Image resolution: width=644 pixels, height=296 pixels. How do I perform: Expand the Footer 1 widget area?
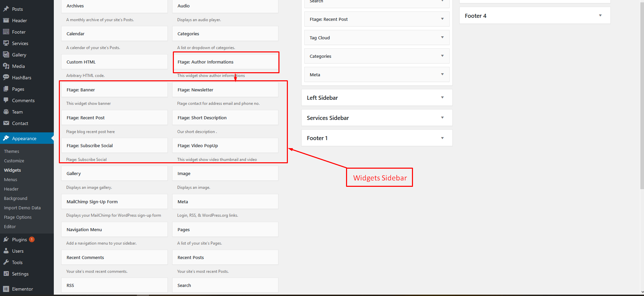pyautogui.click(x=442, y=138)
